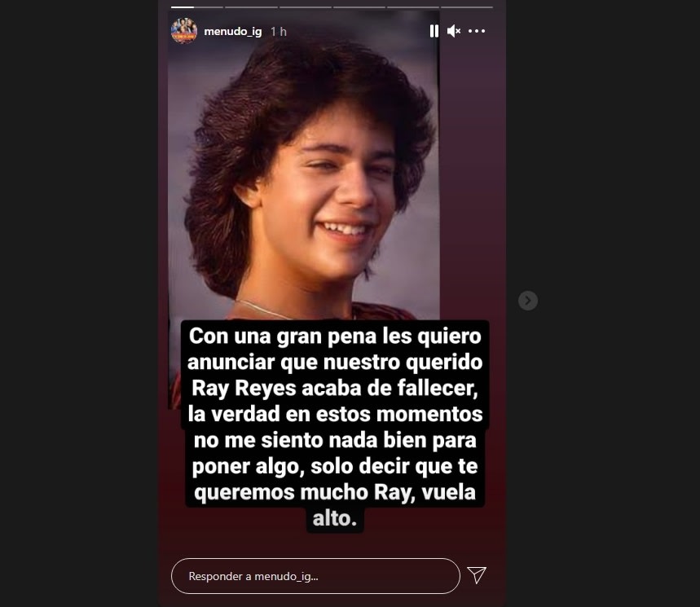Open the three-dot more options menu

coord(477,31)
